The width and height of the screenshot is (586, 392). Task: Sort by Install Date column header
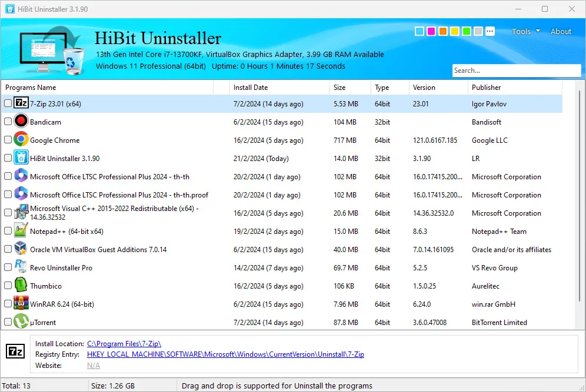tap(279, 88)
